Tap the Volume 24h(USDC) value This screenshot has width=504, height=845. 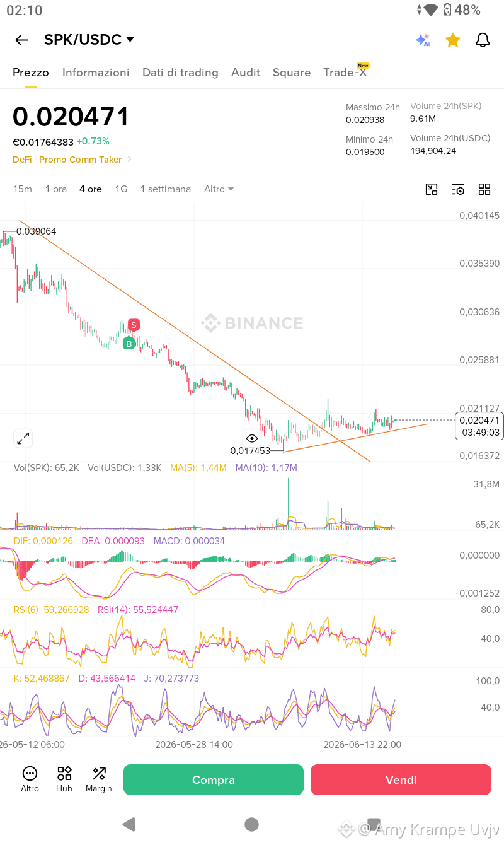point(433,151)
